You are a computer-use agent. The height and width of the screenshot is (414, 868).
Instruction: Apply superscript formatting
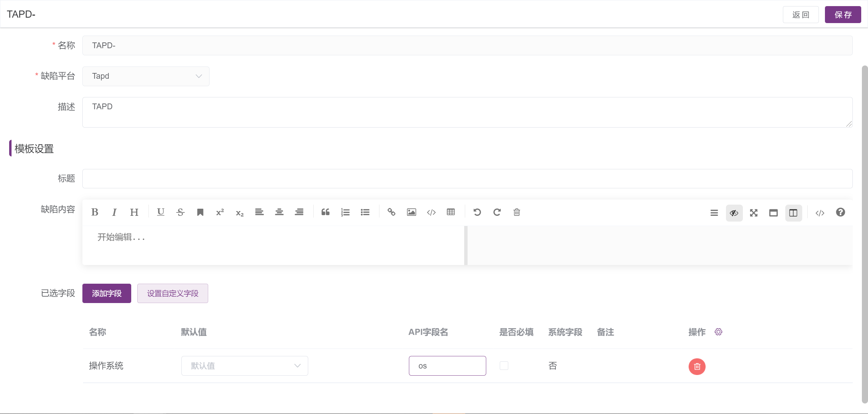(220, 212)
